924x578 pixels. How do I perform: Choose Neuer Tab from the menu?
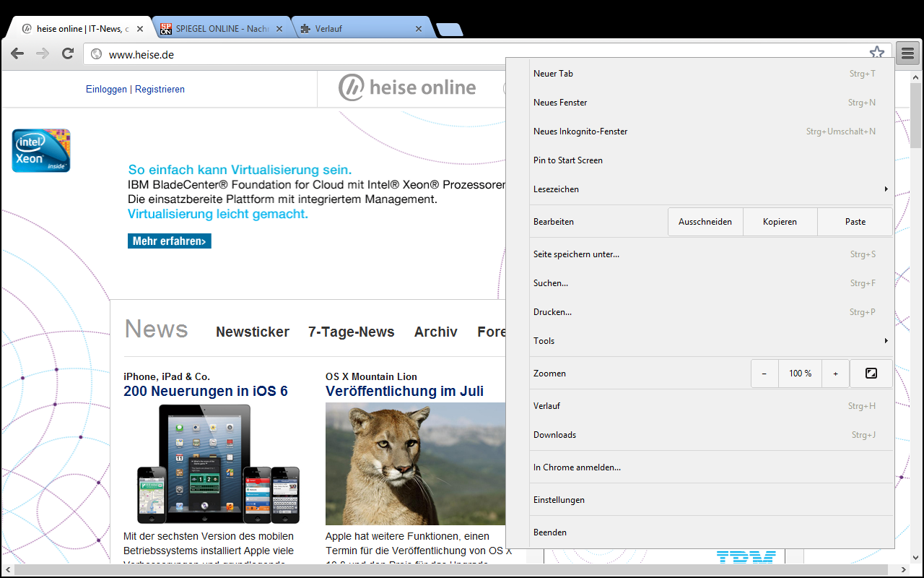(712, 74)
